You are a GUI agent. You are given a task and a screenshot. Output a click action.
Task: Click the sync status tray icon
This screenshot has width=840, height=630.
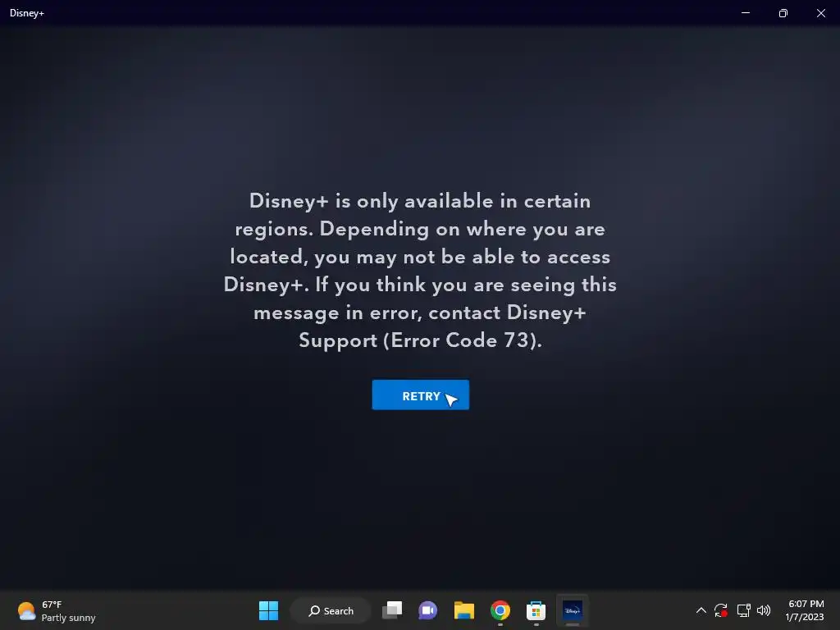(x=721, y=610)
